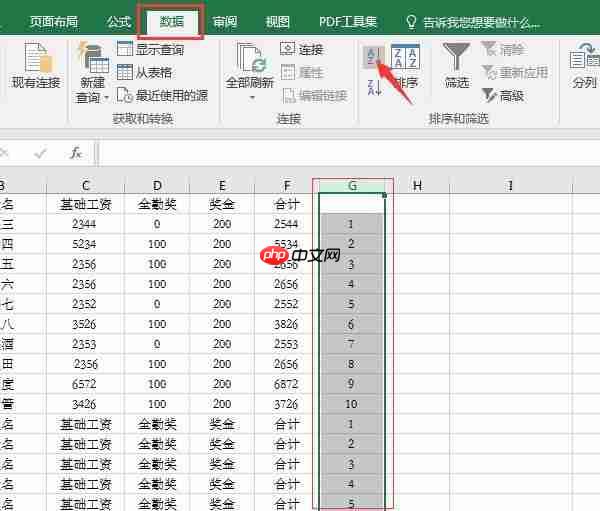Click the 连接 button in ribbon

click(x=302, y=49)
